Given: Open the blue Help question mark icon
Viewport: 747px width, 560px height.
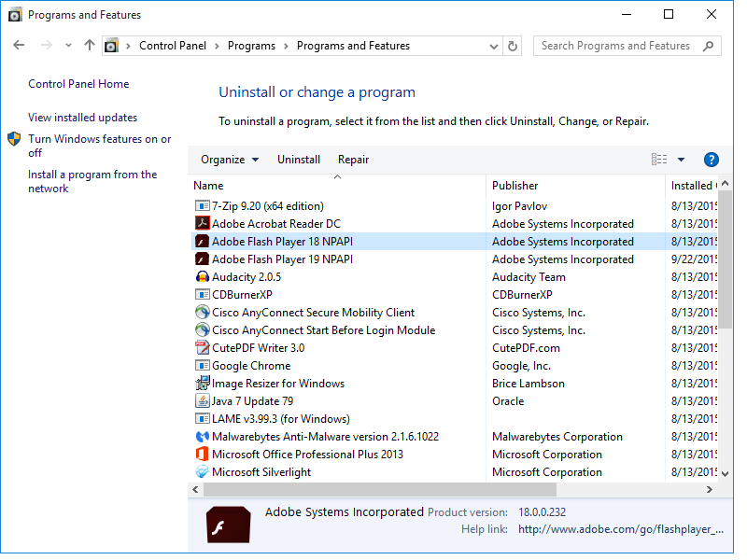Looking at the screenshot, I should click(x=711, y=160).
